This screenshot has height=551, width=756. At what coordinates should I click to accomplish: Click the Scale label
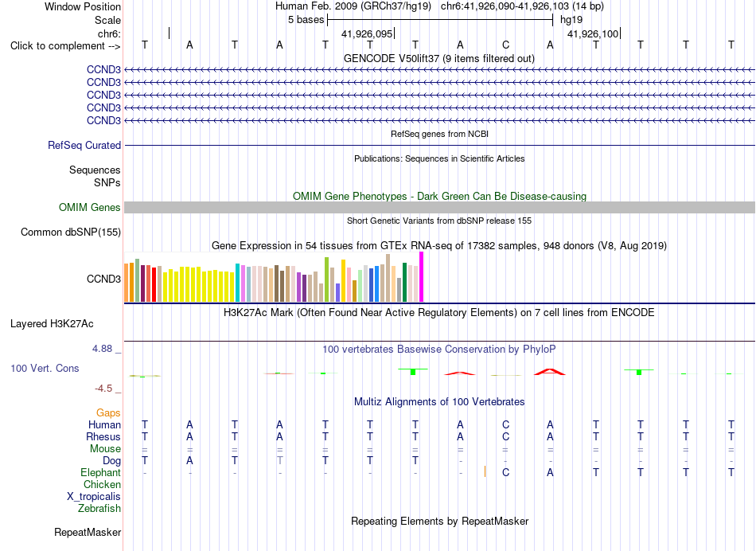click(107, 20)
